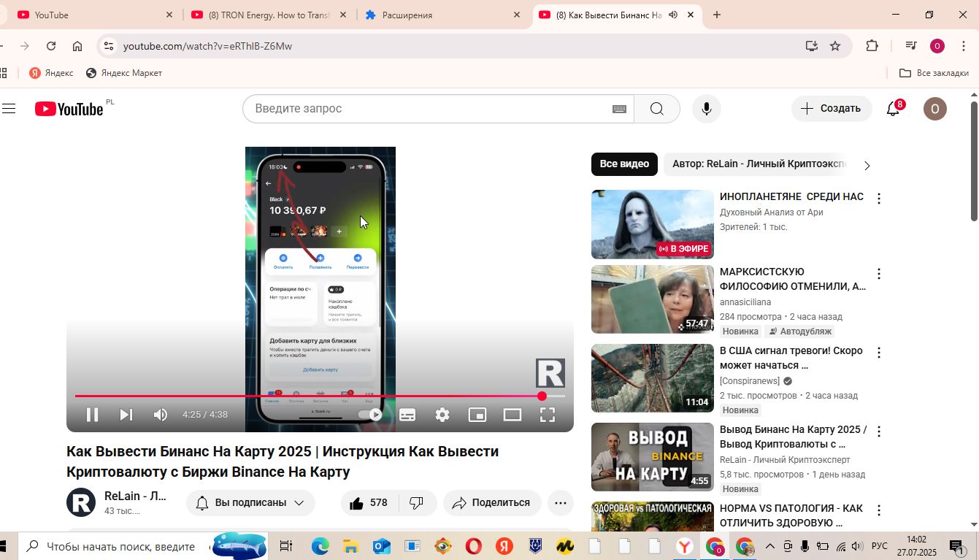Open channel 'Духовный Анализ от Ари'
Screen dimensions: 979x560
tap(772, 212)
